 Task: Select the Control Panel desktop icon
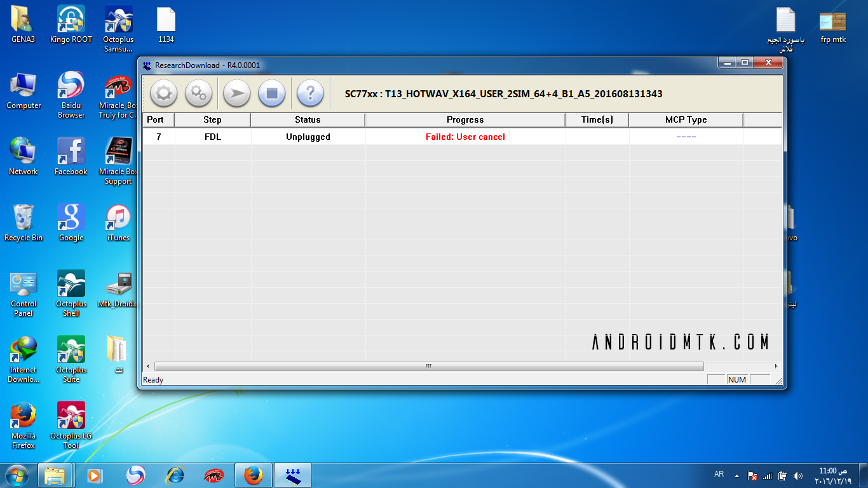point(24,294)
